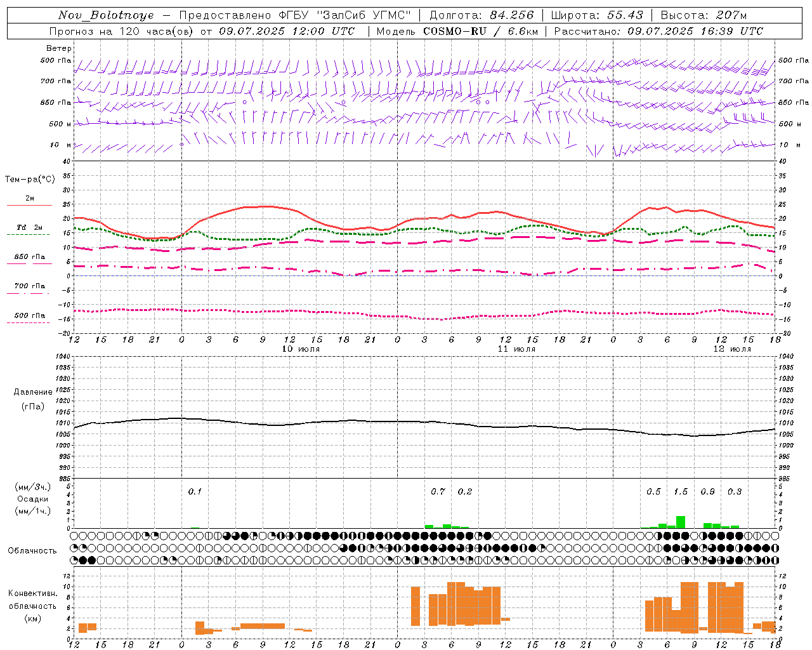Image resolution: width=812 pixels, height=650 pixels.
Task: Click the station name Nov_Bolotnoye in the header
Action: (x=106, y=15)
